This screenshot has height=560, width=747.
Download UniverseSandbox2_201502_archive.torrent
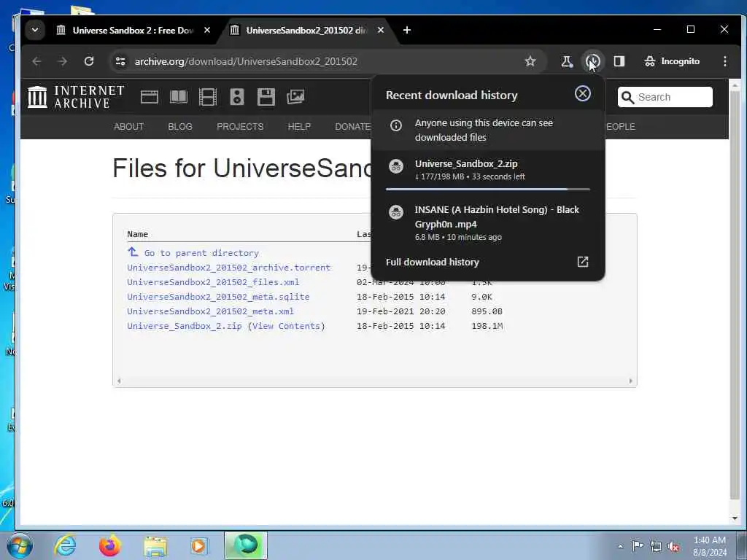pos(228,268)
